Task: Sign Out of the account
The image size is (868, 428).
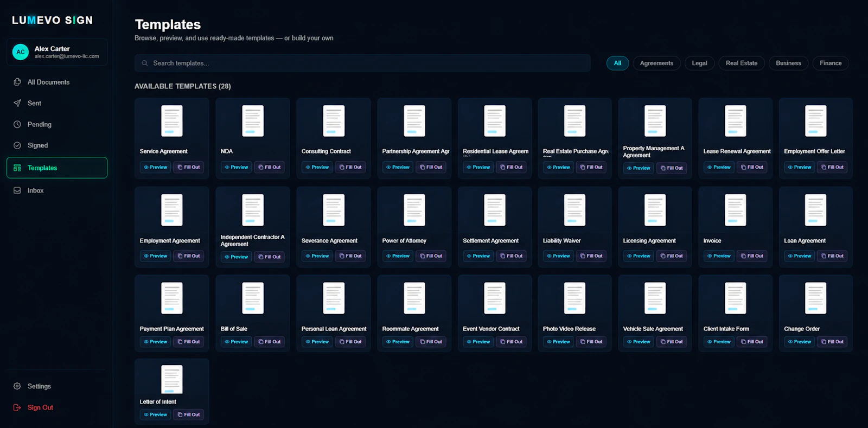Action: tap(57, 407)
